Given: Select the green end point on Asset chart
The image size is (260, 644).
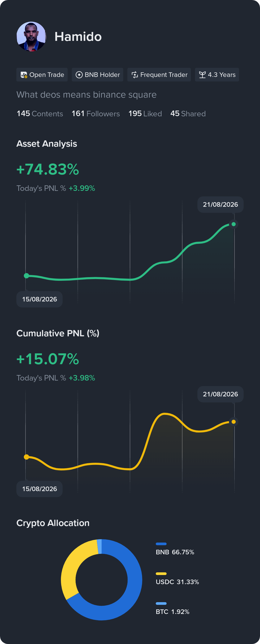Looking at the screenshot, I should click(x=234, y=224).
